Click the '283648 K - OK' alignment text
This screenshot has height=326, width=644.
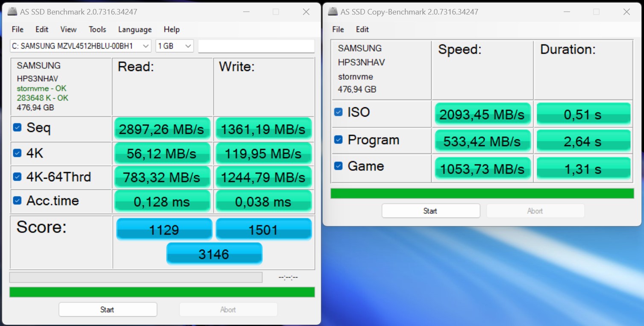pyautogui.click(x=42, y=98)
